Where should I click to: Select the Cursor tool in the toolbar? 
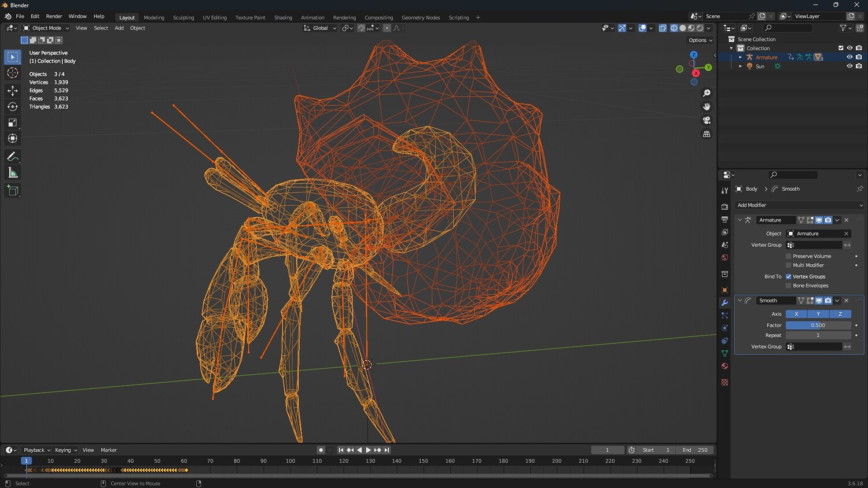tap(13, 73)
